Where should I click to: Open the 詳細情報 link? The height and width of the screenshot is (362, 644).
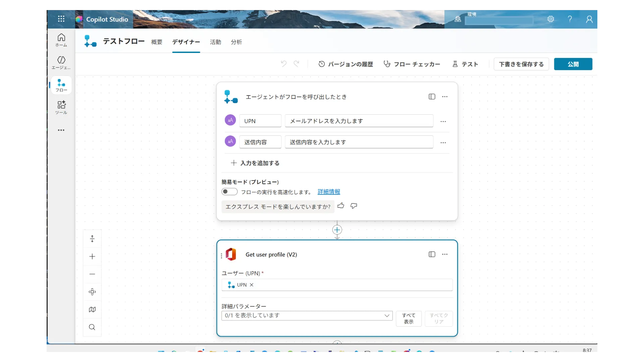coord(329,192)
